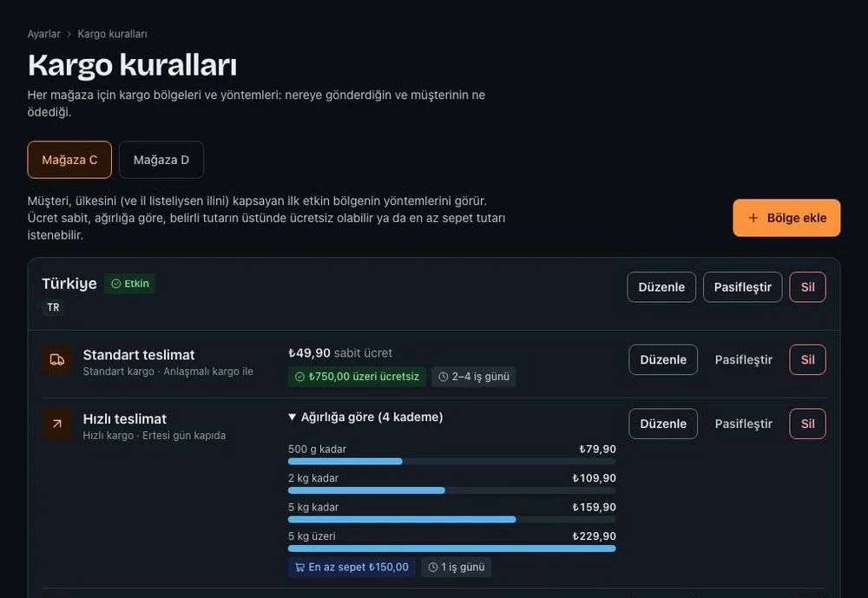Click the check icon in ücretsiz badge

point(299,377)
